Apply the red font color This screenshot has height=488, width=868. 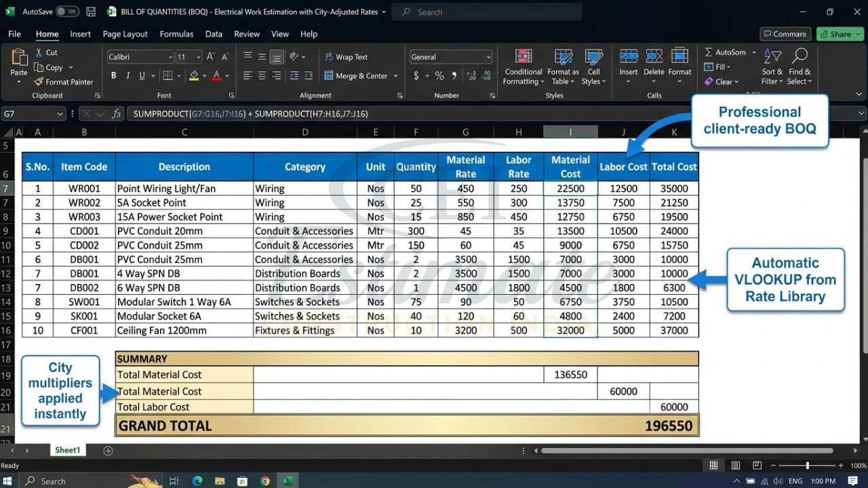point(217,76)
